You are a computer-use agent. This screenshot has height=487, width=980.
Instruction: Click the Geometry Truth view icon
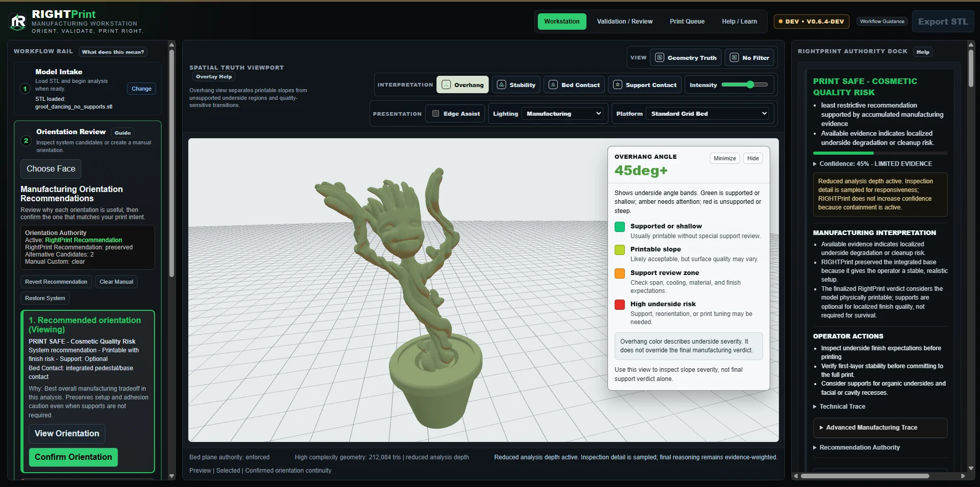(660, 58)
